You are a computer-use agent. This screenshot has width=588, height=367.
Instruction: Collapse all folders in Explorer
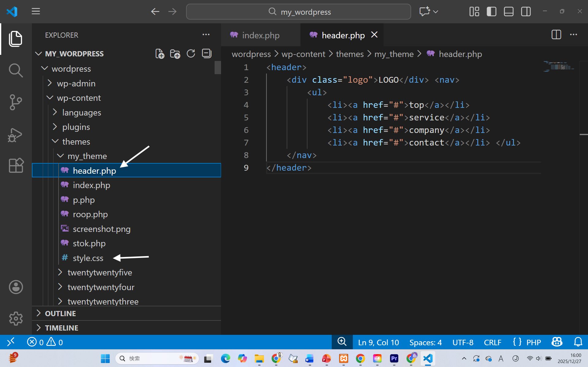[x=207, y=54]
